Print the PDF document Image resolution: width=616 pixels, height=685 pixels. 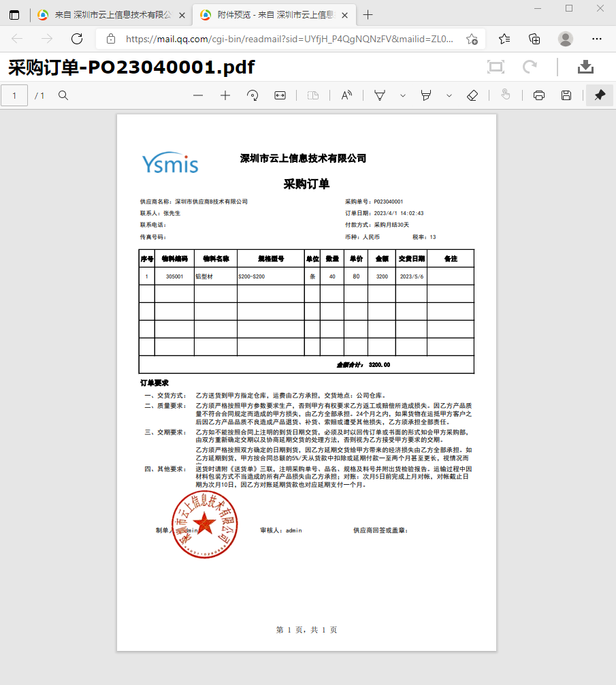pos(539,95)
